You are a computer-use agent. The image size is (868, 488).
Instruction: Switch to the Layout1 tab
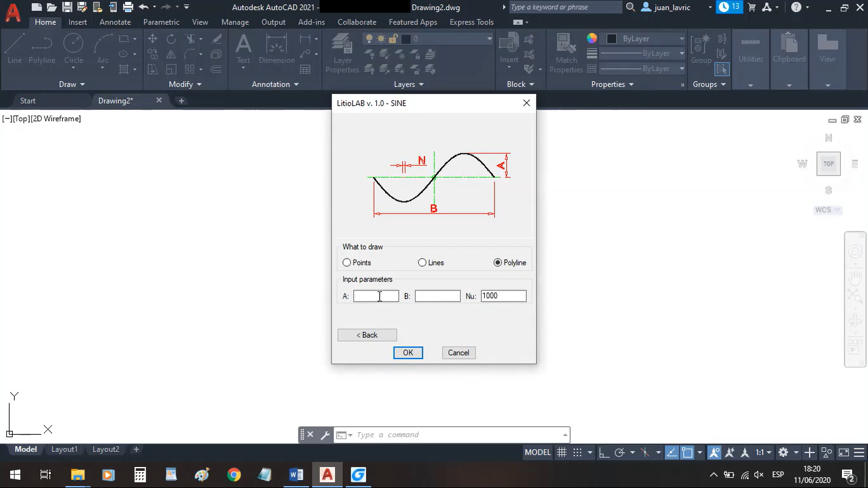pyautogui.click(x=64, y=449)
